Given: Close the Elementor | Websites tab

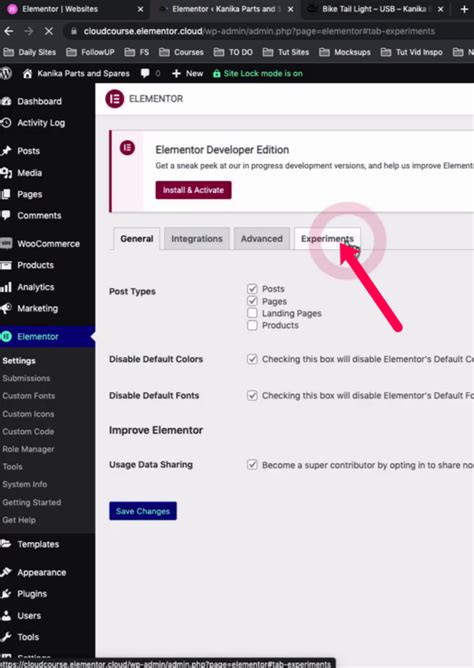Looking at the screenshot, I should 141,9.
